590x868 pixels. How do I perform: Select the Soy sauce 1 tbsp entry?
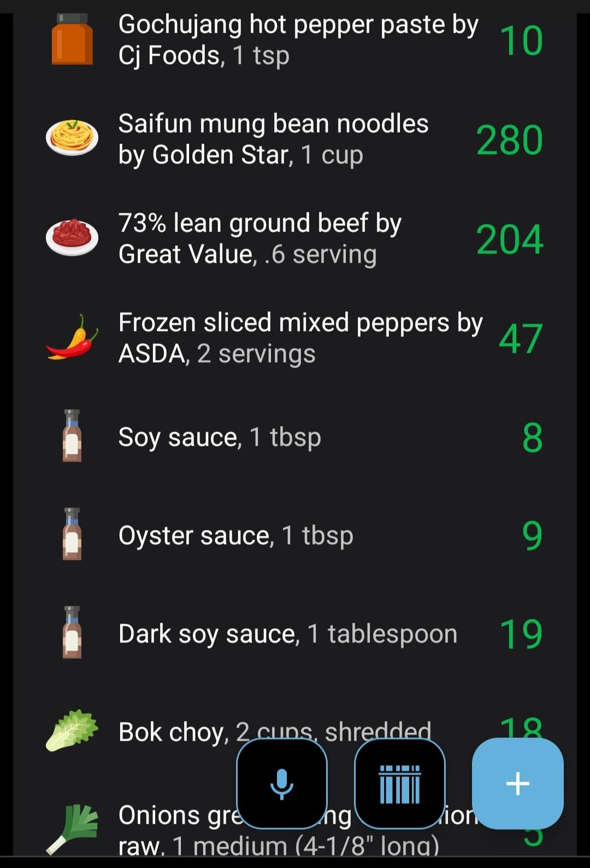(x=295, y=437)
